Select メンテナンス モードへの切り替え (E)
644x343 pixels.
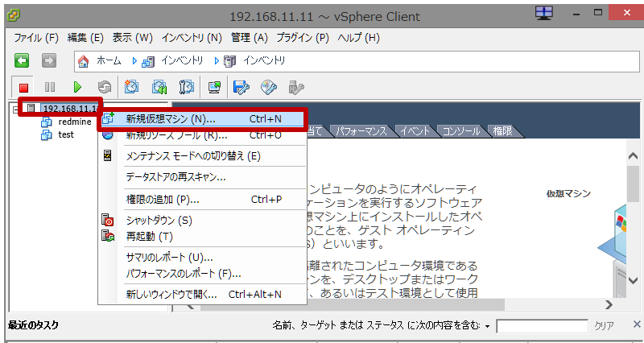[x=203, y=156]
